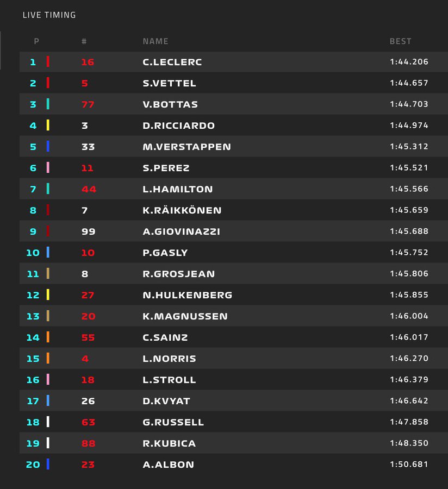Click C.Leclerc's best time 1:44.206
Viewport: 448px width, 489px height.
(x=409, y=62)
